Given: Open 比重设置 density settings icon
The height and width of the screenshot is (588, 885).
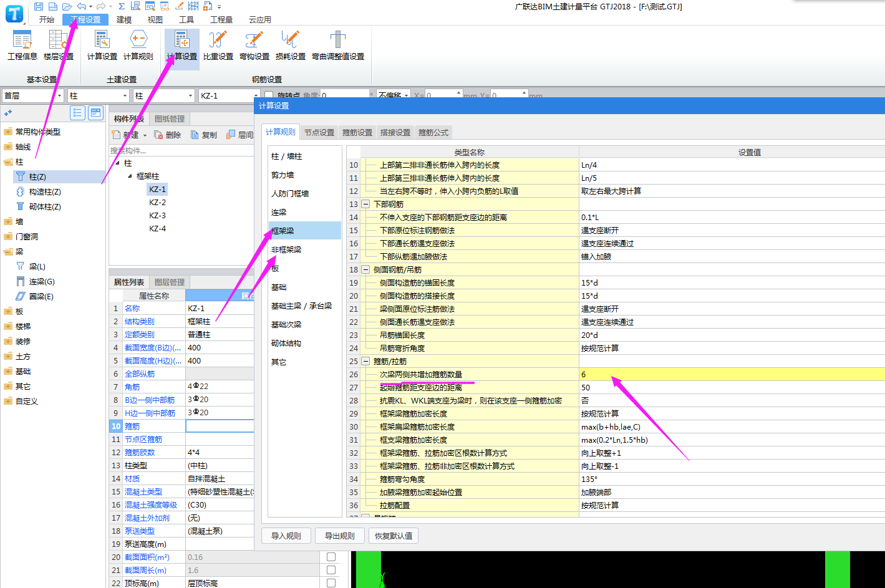Looking at the screenshot, I should (x=218, y=46).
